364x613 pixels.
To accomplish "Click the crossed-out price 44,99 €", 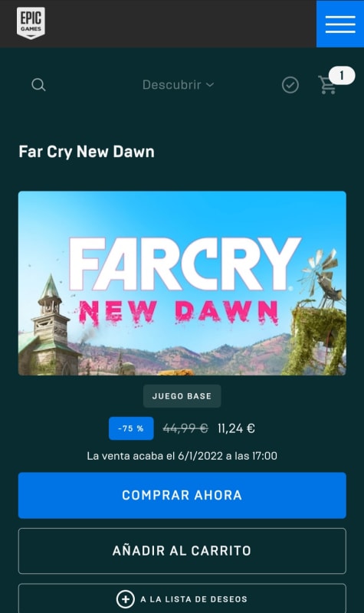I will click(x=185, y=428).
